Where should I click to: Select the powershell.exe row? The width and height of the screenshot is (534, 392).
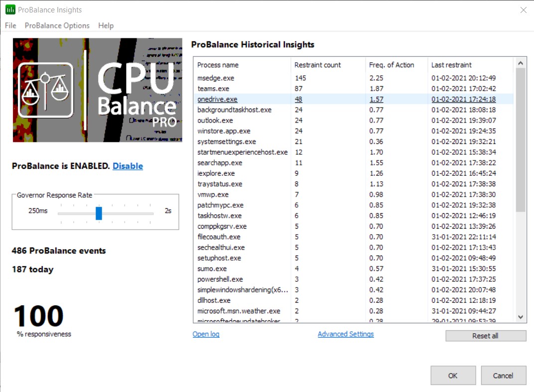(354, 279)
